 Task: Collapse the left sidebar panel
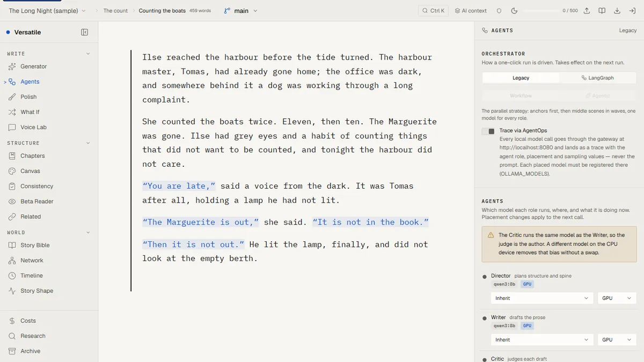tap(84, 32)
